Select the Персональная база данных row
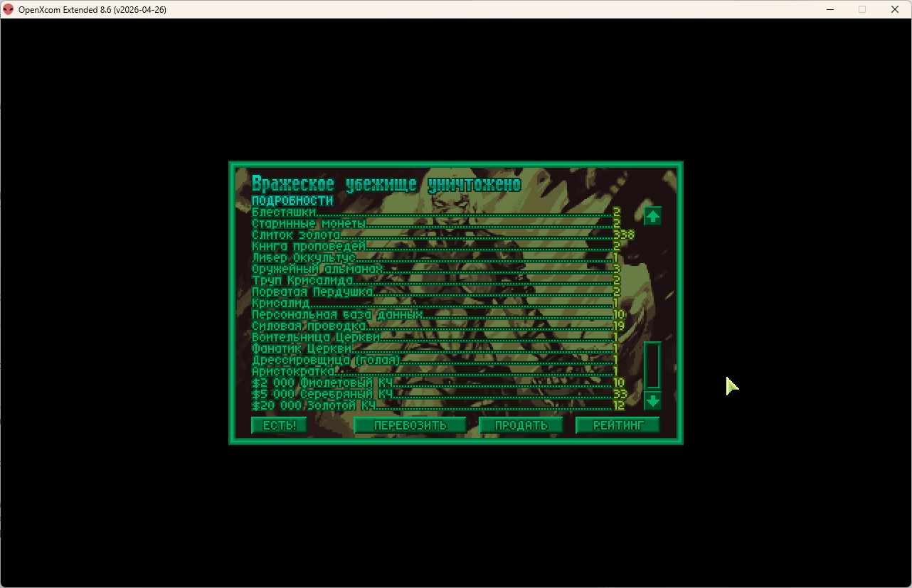This screenshot has width=912, height=588. coord(443,314)
